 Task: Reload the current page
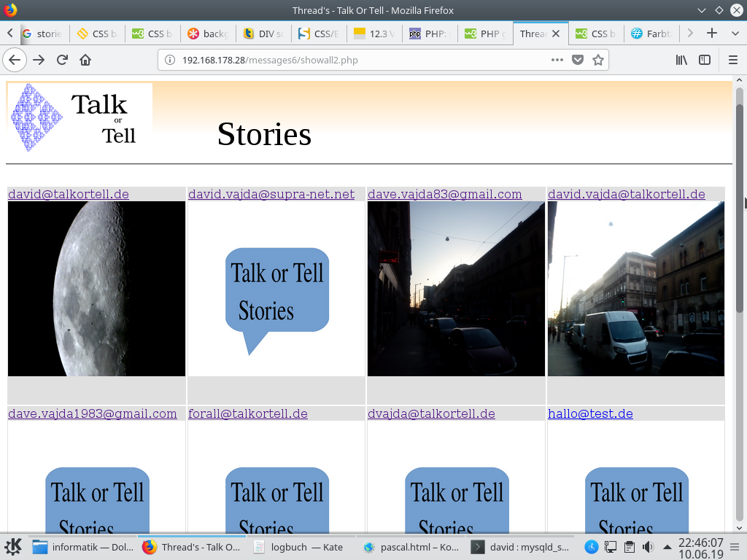click(x=62, y=60)
